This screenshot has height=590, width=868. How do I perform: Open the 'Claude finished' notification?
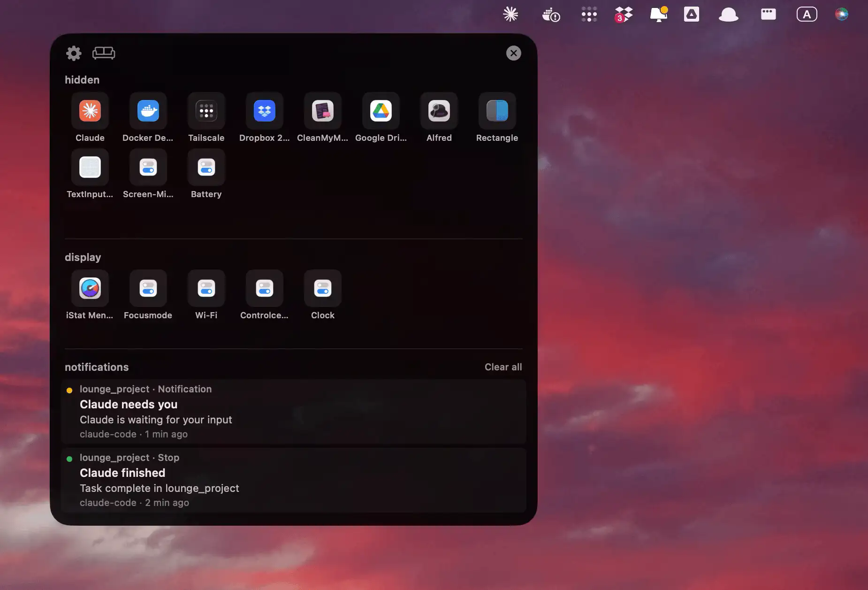click(x=294, y=480)
